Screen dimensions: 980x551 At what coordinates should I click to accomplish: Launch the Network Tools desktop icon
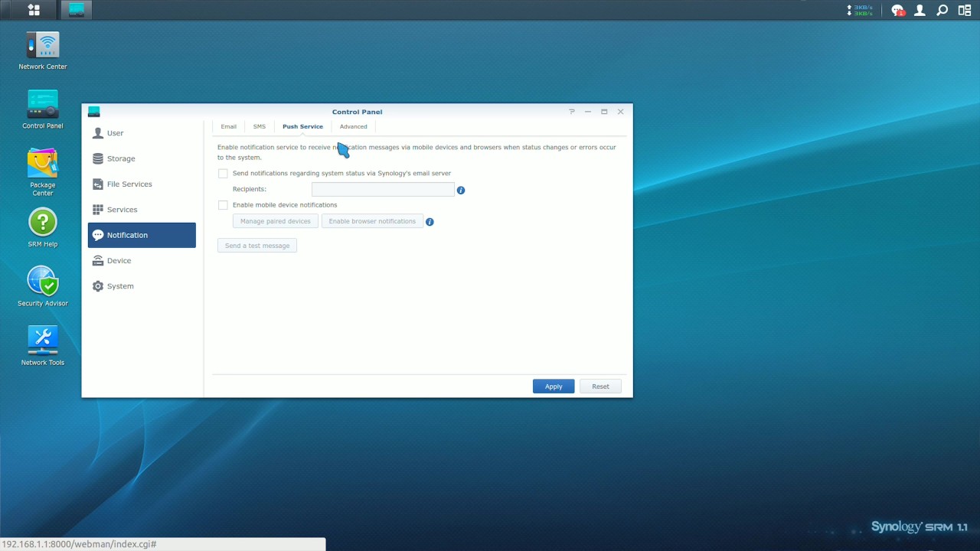[x=43, y=341]
